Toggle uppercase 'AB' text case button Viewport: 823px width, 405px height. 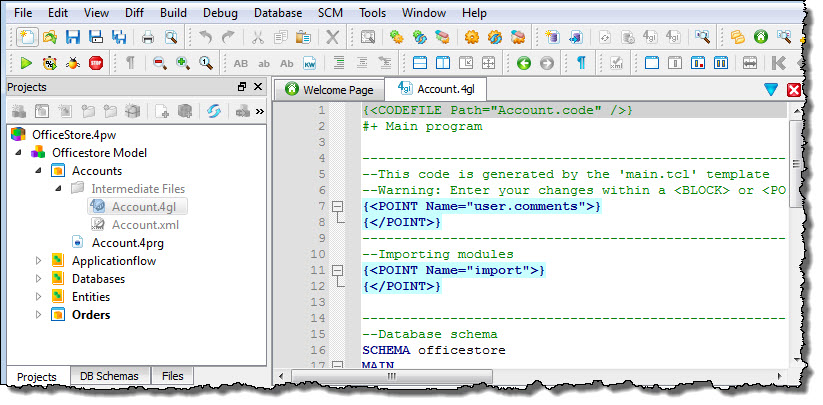click(x=240, y=63)
